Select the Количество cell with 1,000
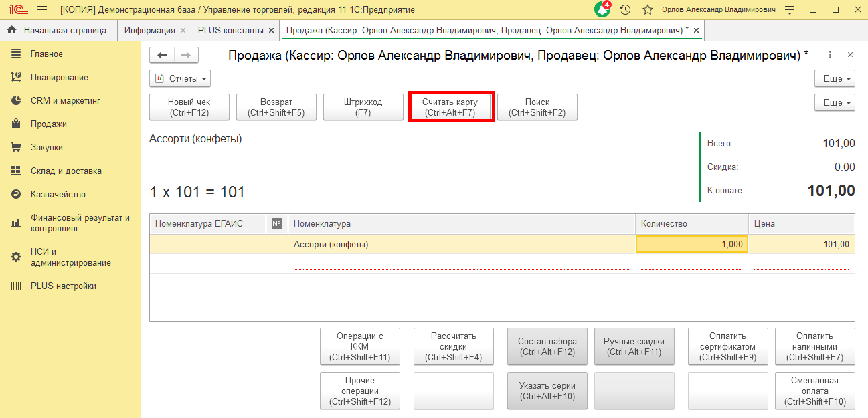 click(691, 244)
